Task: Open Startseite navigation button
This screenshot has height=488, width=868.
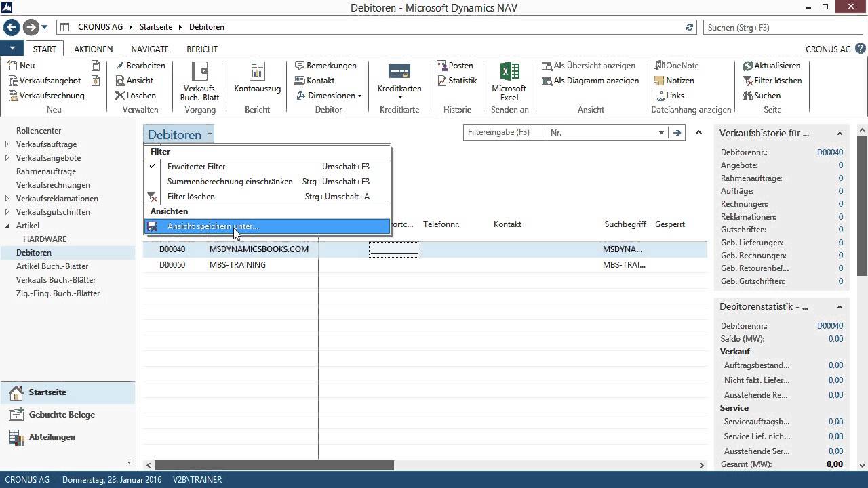Action: point(68,392)
